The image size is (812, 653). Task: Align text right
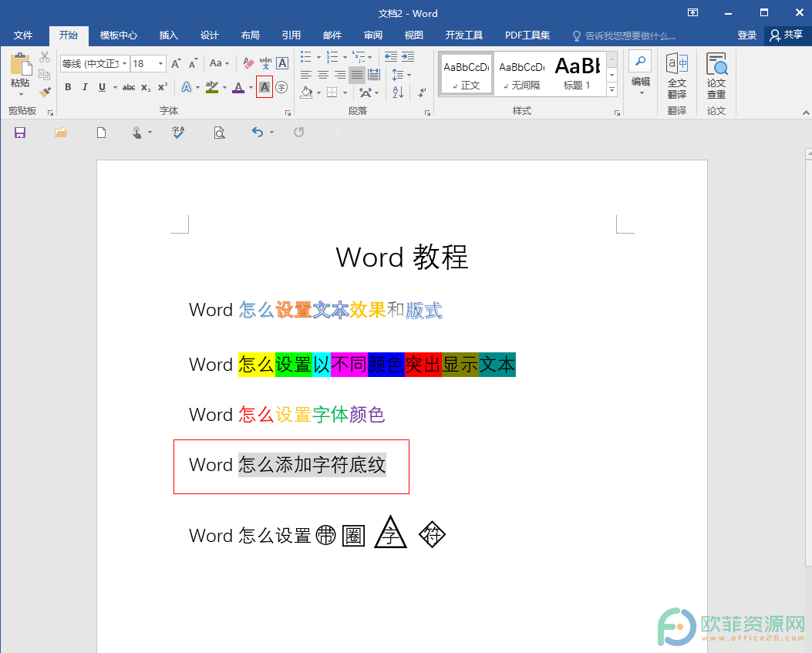pos(340,75)
